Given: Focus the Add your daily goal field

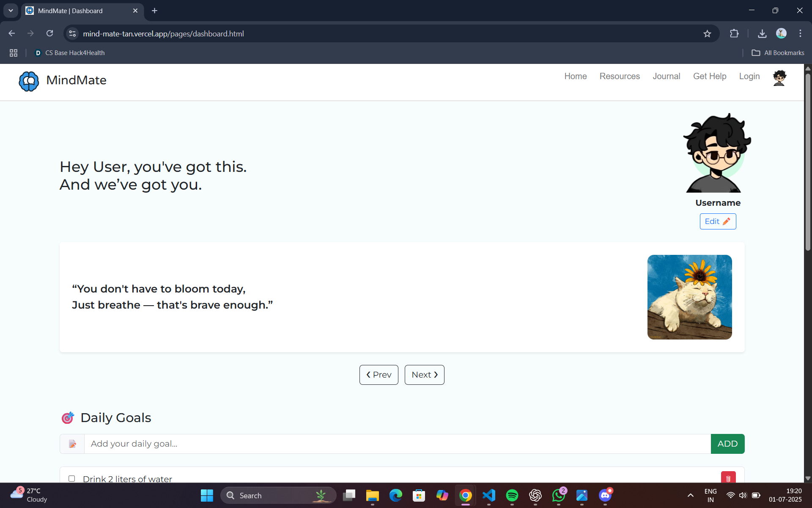Looking at the screenshot, I should 397,444.
